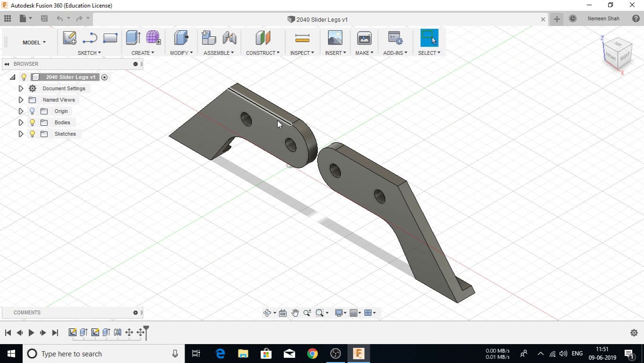Click the Comments panel pin dot
The height and width of the screenshot is (363, 644).
[136, 312]
